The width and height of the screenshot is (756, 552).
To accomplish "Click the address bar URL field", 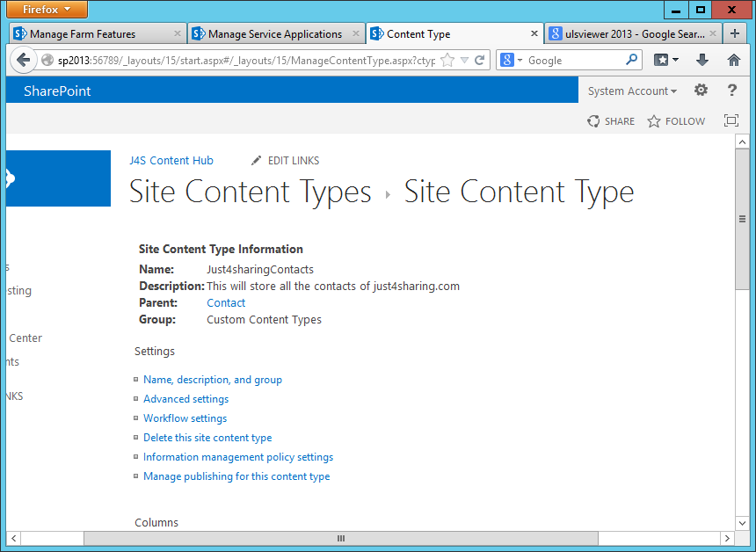I will click(246, 61).
